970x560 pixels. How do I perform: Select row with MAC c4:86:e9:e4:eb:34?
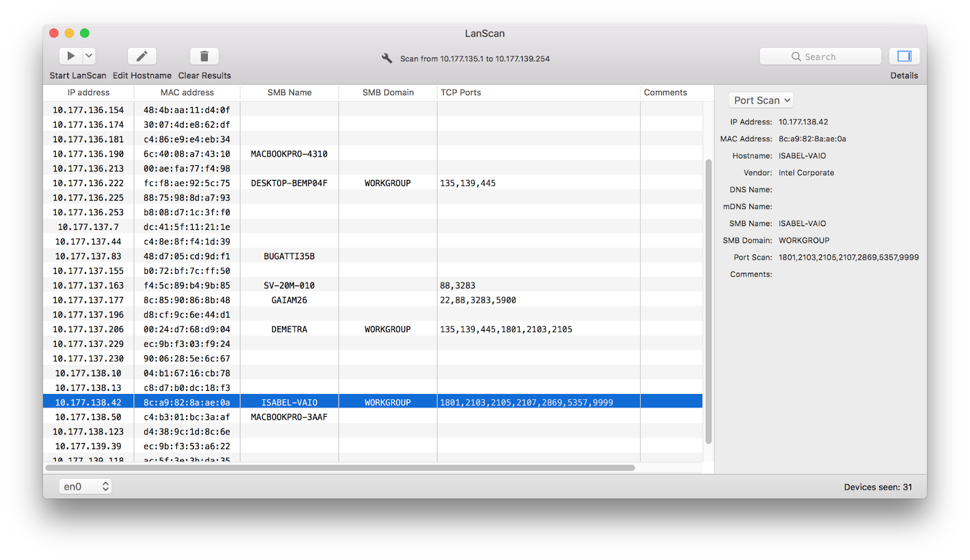click(x=373, y=139)
